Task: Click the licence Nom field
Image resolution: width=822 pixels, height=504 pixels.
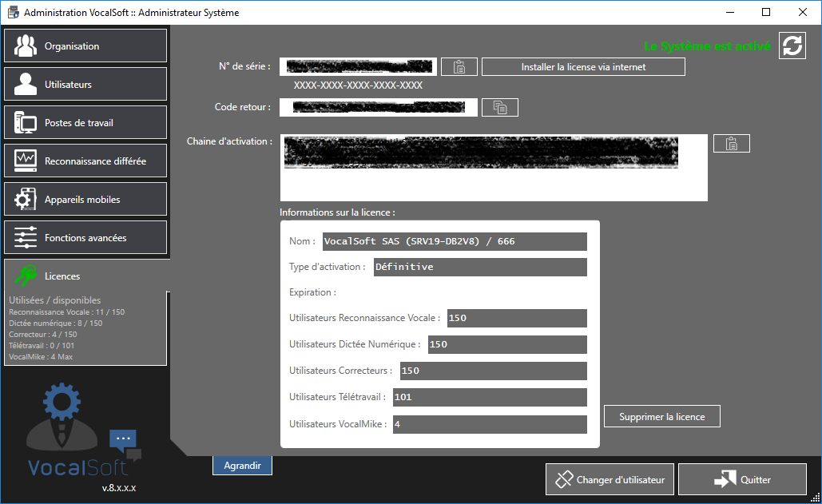Action: pos(455,241)
